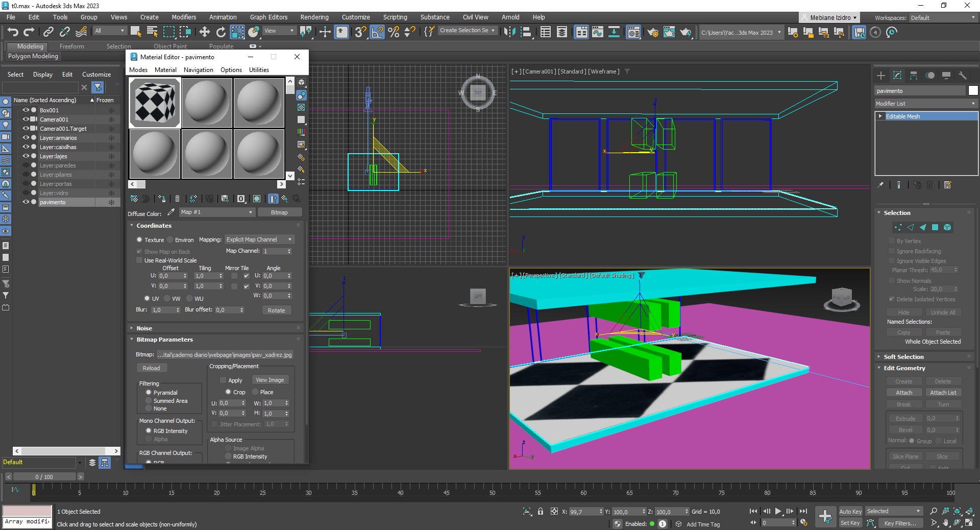Enable Use Real-World Scale checkbox

[x=139, y=260]
